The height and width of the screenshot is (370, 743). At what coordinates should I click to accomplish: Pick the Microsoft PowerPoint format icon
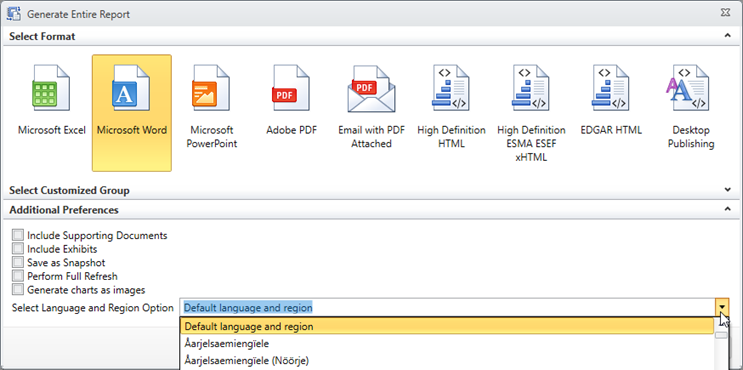211,89
